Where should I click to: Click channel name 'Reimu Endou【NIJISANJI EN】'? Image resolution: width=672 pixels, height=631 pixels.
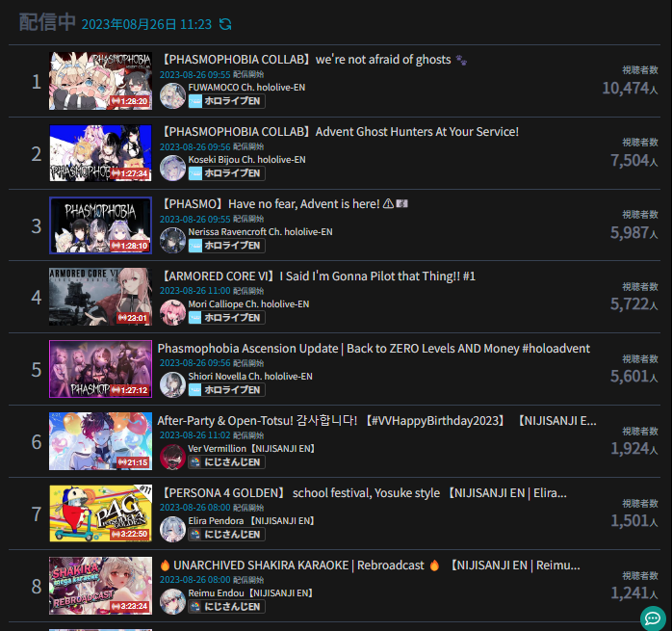pyautogui.click(x=251, y=593)
